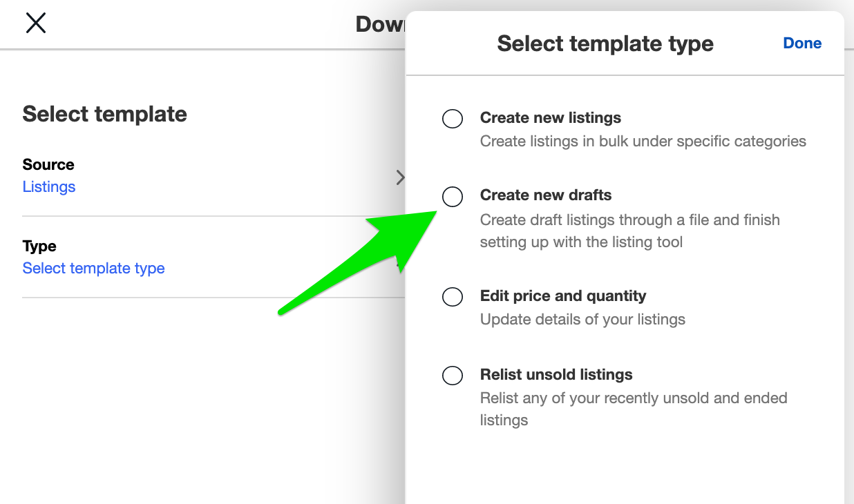
Task: Select the "Create new listings" radio button
Action: [453, 119]
